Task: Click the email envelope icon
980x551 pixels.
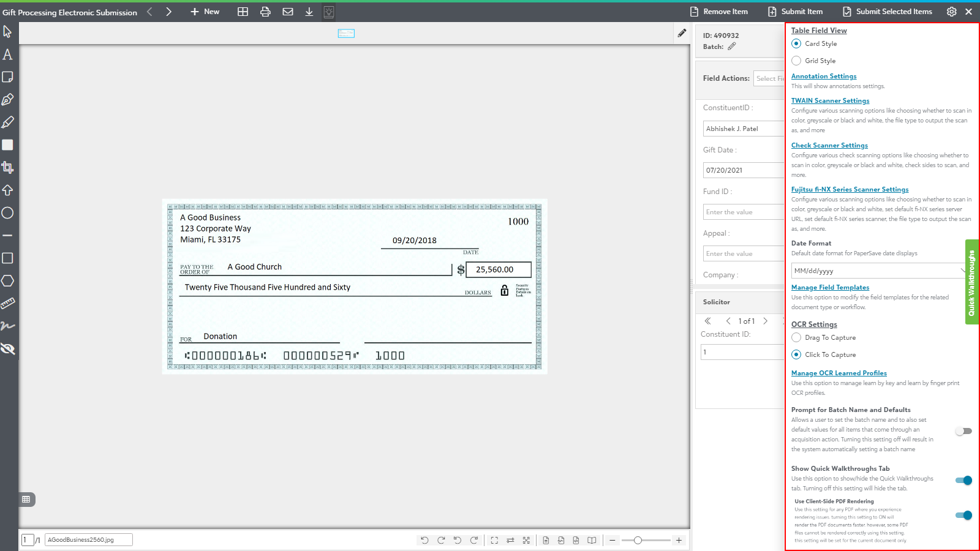Action: point(287,12)
